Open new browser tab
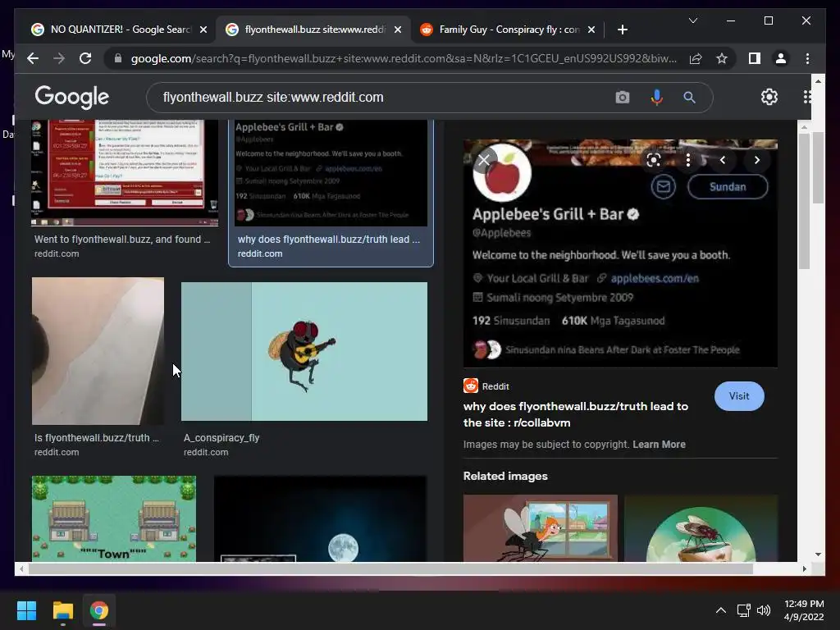Screen dimensions: 840x630 622,30
